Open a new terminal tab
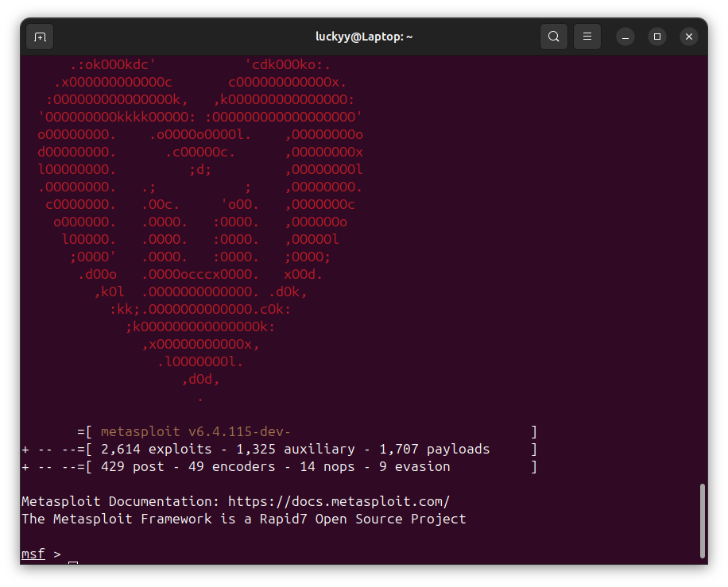Screen dimensions: 728x587 tap(40, 37)
